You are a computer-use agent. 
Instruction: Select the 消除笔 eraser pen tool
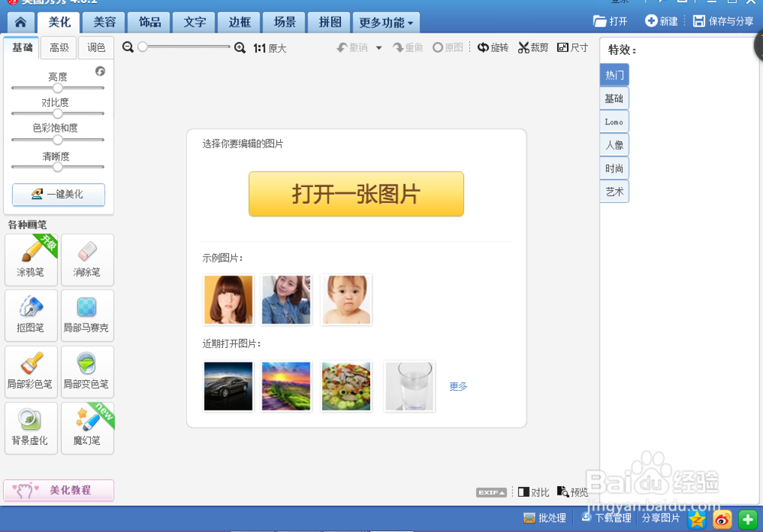[x=87, y=260]
